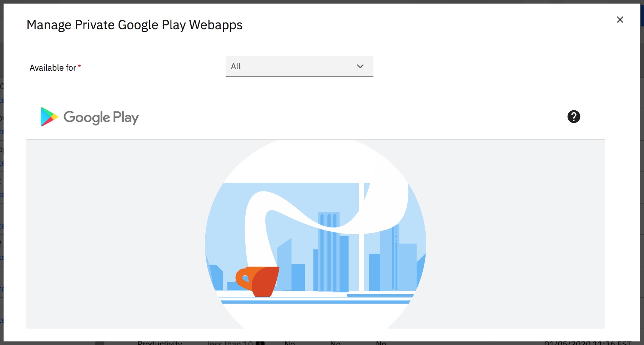Click the blue table line under the cup

[316, 302]
